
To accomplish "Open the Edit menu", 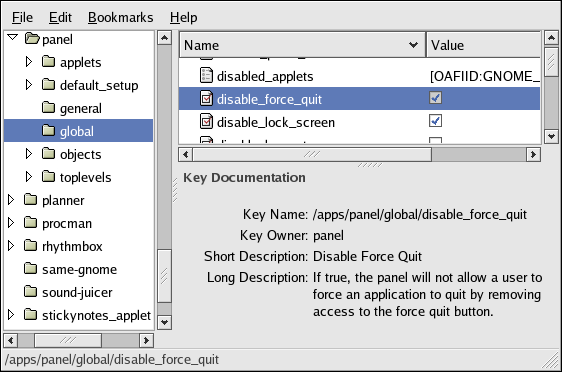I will [x=60, y=17].
